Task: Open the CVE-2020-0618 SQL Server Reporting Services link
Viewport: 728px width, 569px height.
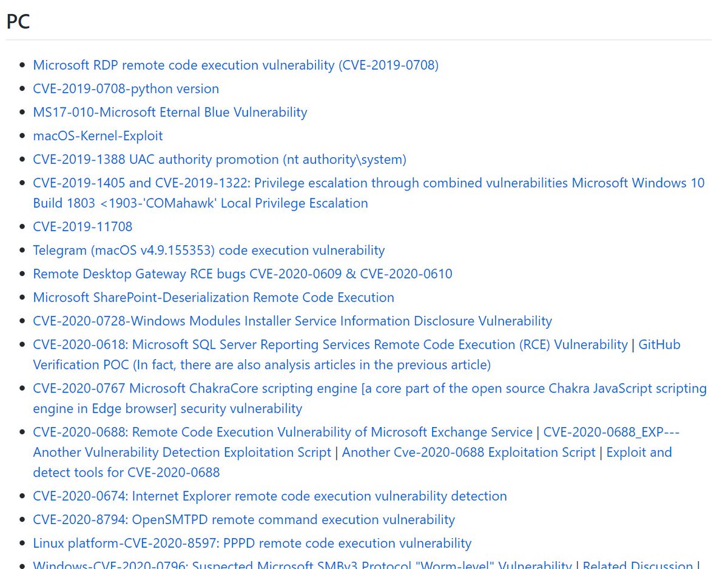Action: point(330,345)
